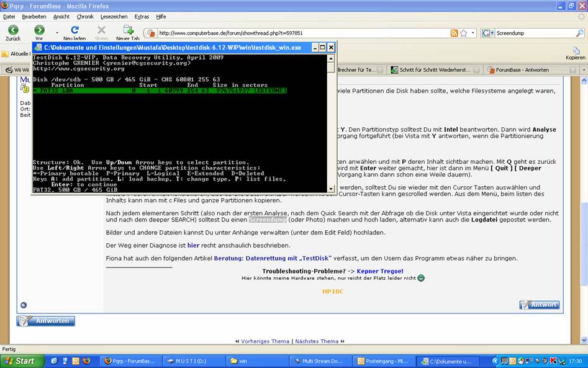
Task: Click the site identity icon in URL bar
Action: point(151,33)
